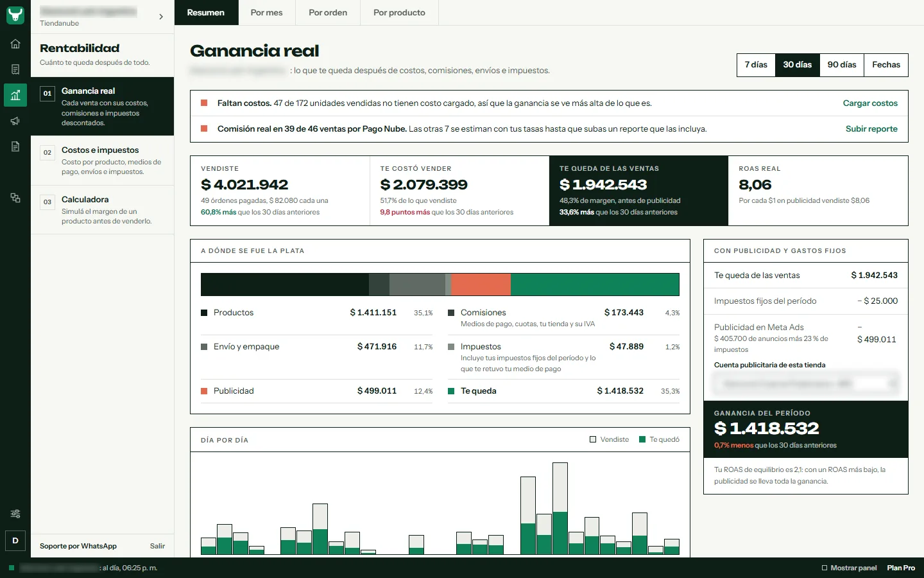Open Soporte por WhatsApp

(78, 546)
